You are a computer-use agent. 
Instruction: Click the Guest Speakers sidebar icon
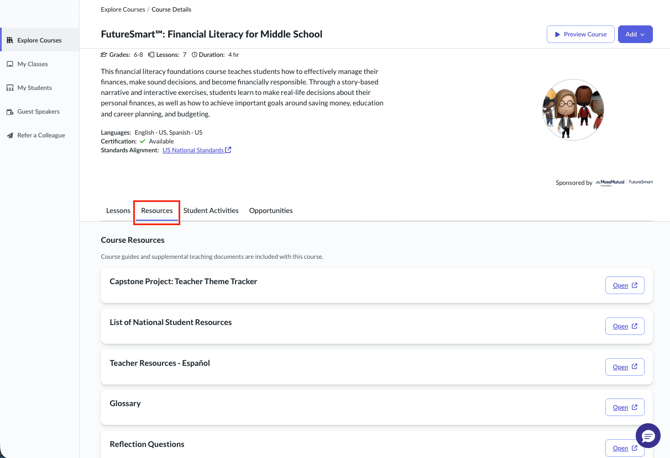[x=10, y=112]
